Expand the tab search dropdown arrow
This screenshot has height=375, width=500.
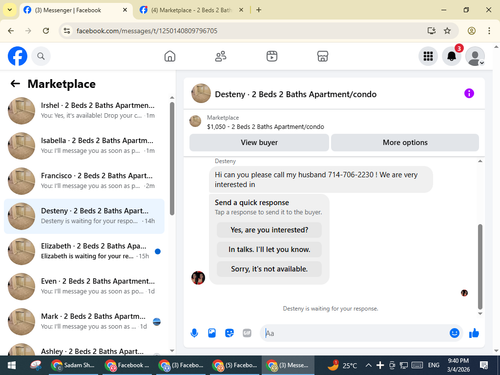click(10, 10)
